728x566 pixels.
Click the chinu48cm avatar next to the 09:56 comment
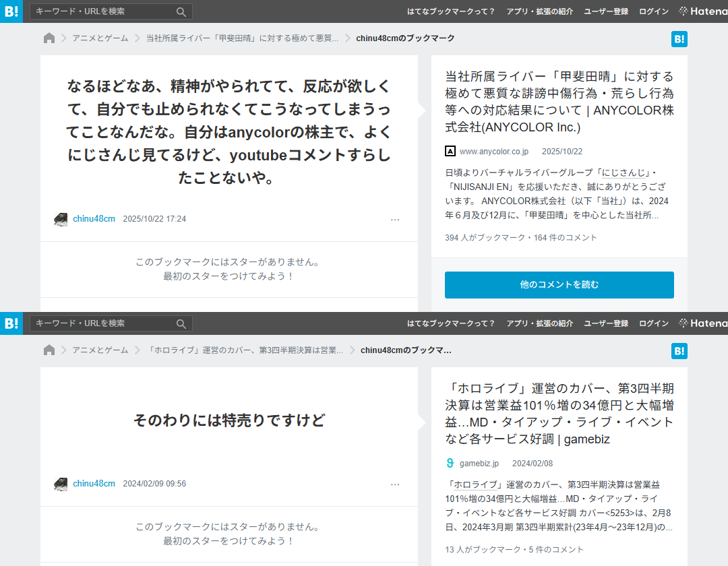[x=61, y=484]
